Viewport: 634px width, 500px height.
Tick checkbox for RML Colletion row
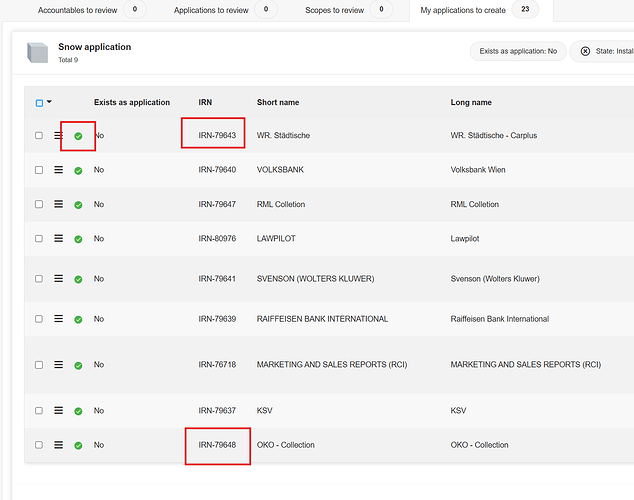coord(39,204)
